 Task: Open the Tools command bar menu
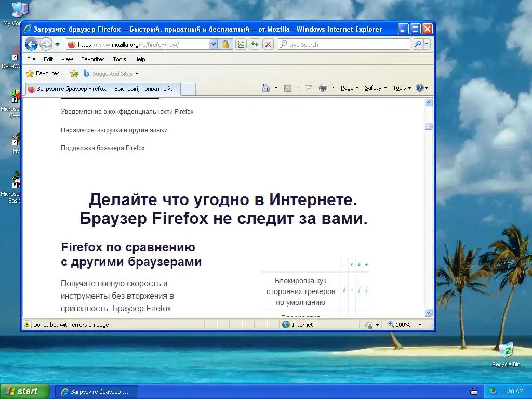(402, 88)
